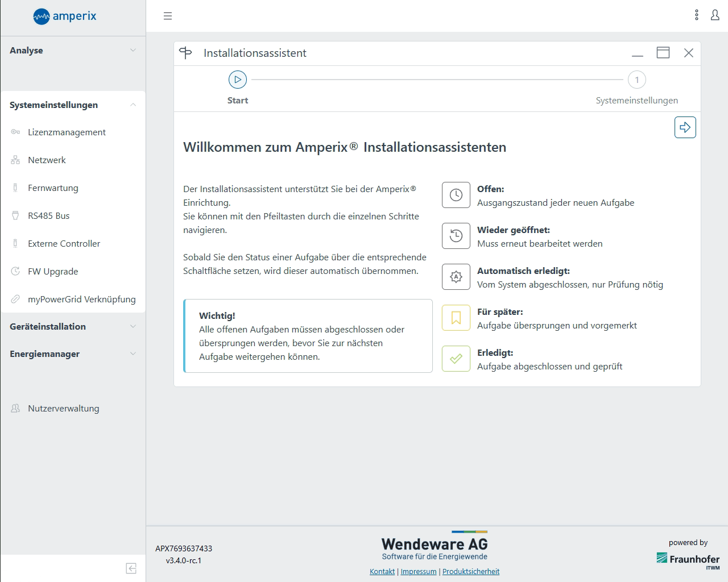Open RS485 Bus menu item

73,215
